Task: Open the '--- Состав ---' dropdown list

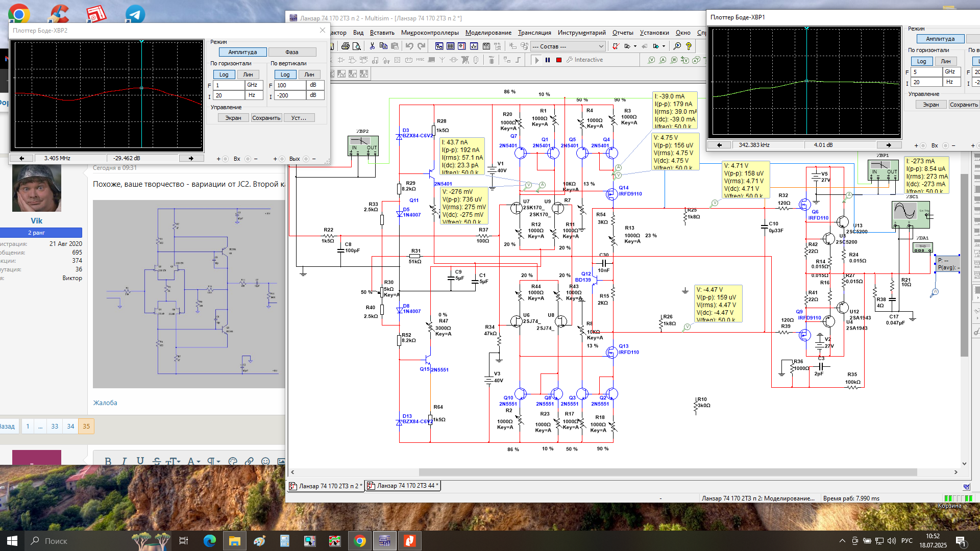Action: click(568, 46)
